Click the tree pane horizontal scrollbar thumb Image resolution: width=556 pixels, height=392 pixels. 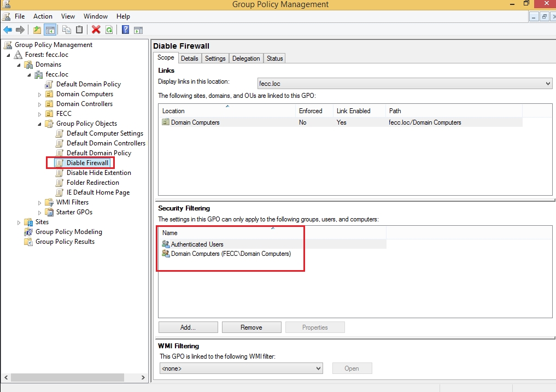(x=67, y=377)
